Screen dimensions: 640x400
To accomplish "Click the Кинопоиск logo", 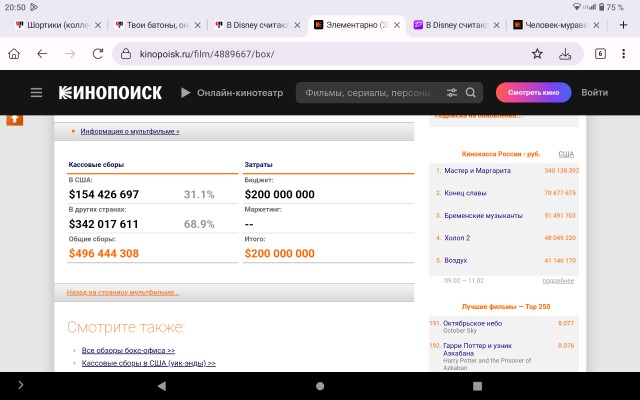I will click(x=110, y=93).
